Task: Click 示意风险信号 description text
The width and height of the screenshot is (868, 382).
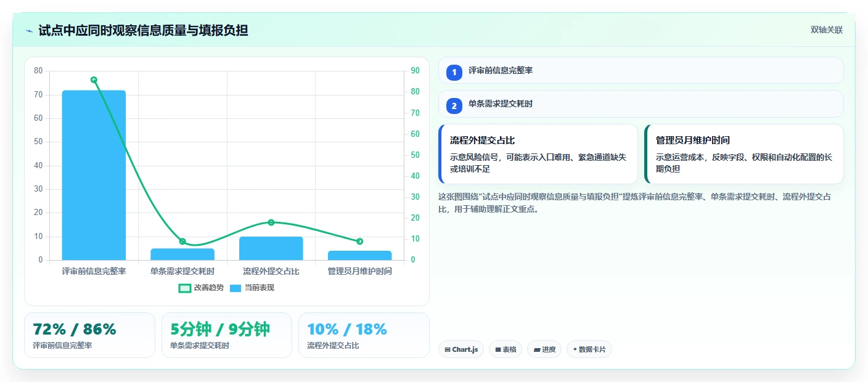Action: 538,163
